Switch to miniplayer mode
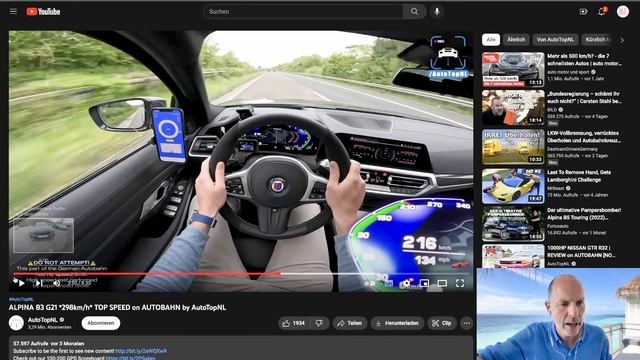The height and width of the screenshot is (360, 640). click(x=424, y=283)
